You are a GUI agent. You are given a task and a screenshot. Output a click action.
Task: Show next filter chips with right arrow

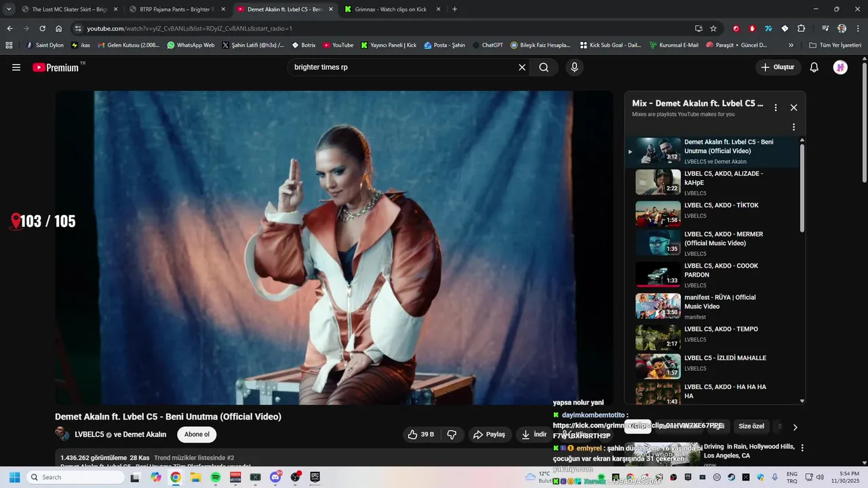click(x=795, y=427)
